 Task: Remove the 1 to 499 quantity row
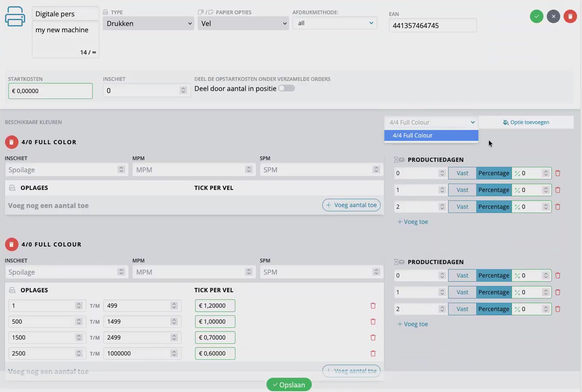[x=373, y=306]
